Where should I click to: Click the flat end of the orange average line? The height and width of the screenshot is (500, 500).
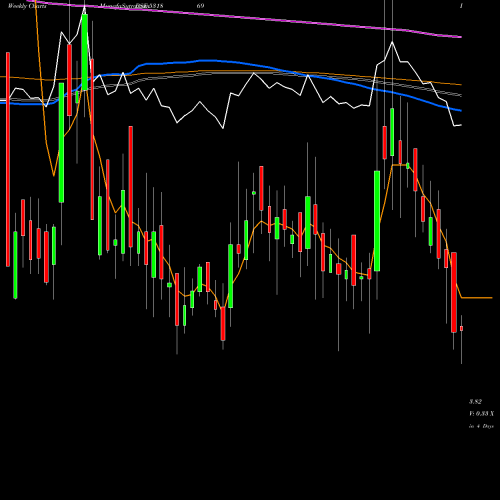tap(477, 298)
